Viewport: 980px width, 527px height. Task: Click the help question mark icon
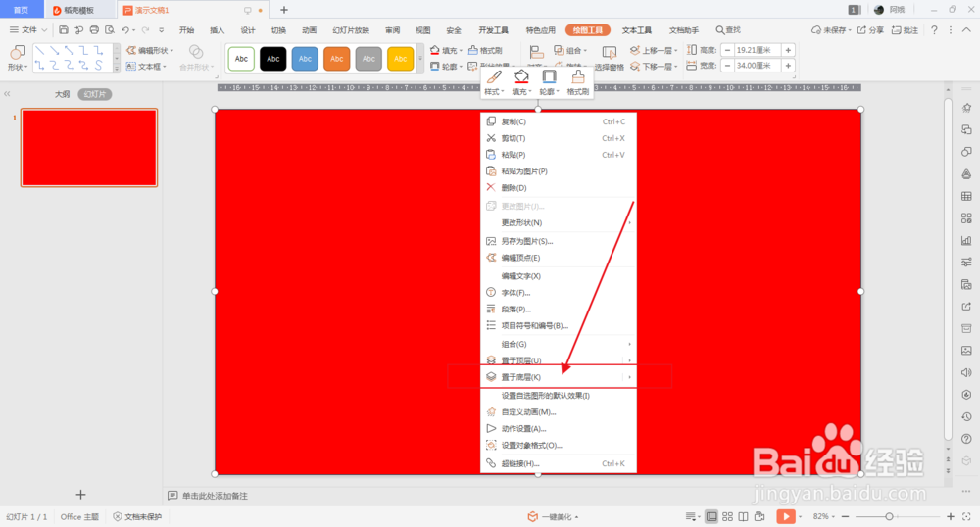[934, 30]
